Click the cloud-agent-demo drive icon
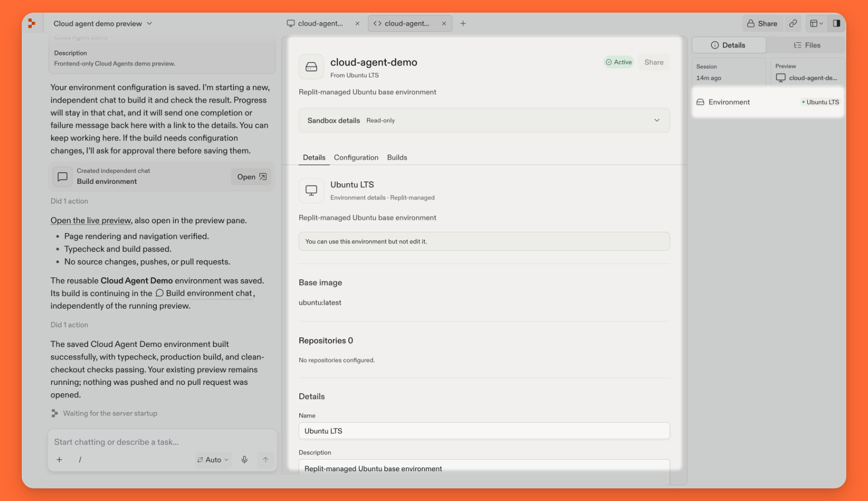Image resolution: width=868 pixels, height=501 pixels. coord(311,67)
